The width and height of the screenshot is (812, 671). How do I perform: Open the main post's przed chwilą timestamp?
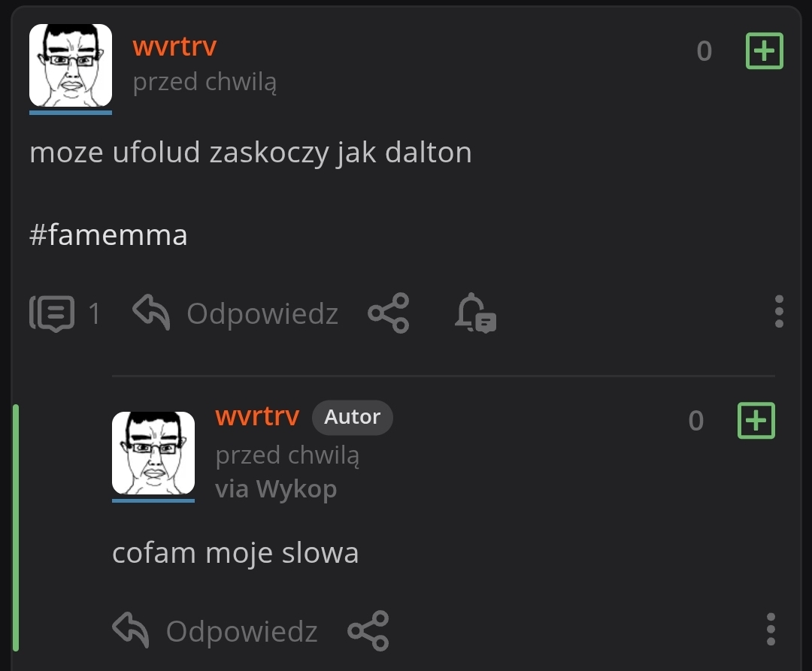[205, 82]
